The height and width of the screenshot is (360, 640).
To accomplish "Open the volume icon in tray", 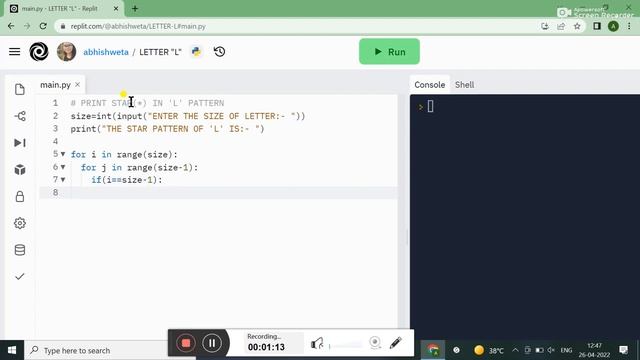I will 551,350.
